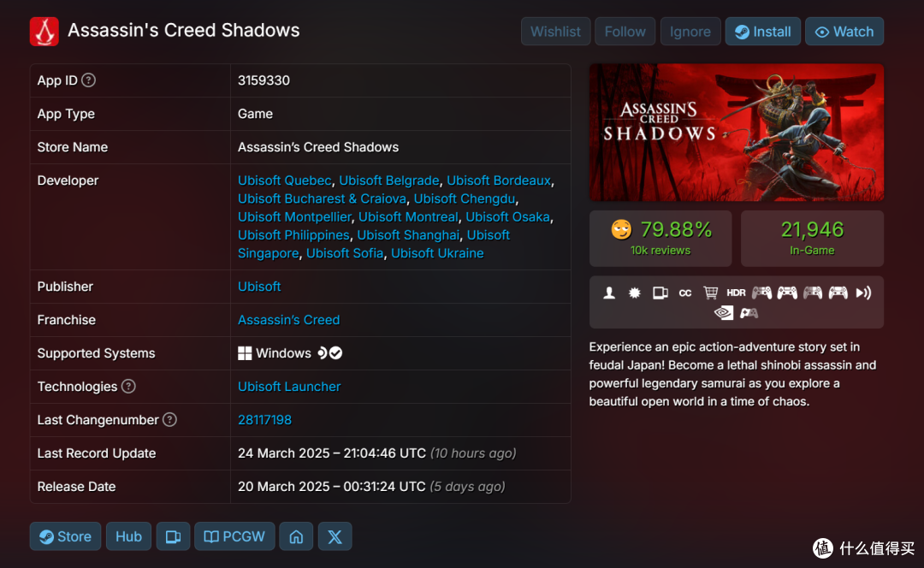Image resolution: width=924 pixels, height=568 pixels.
Task: Open the Ubisoft Osaka developer link
Action: (507, 216)
